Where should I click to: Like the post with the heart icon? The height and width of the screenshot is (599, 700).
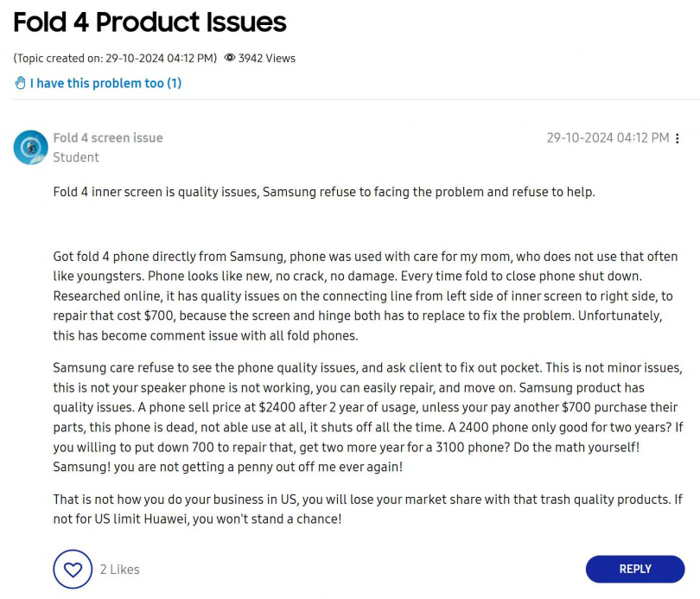click(x=73, y=570)
